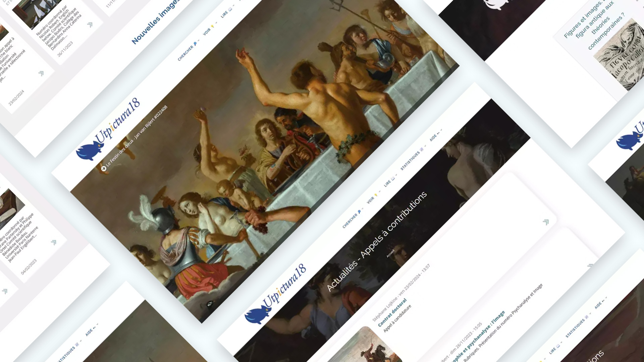Click the Utpictura18 fish logo above Festin des dieux painting
644x362 pixels.
(x=89, y=151)
